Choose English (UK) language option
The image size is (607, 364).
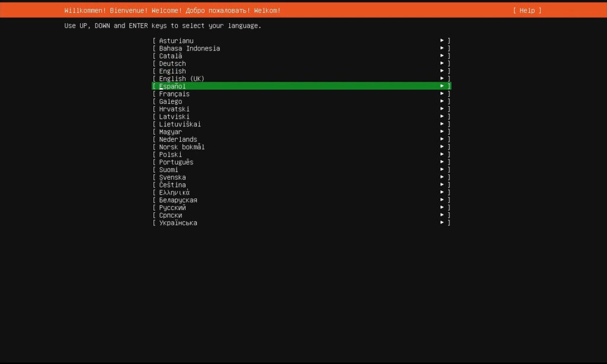181,79
